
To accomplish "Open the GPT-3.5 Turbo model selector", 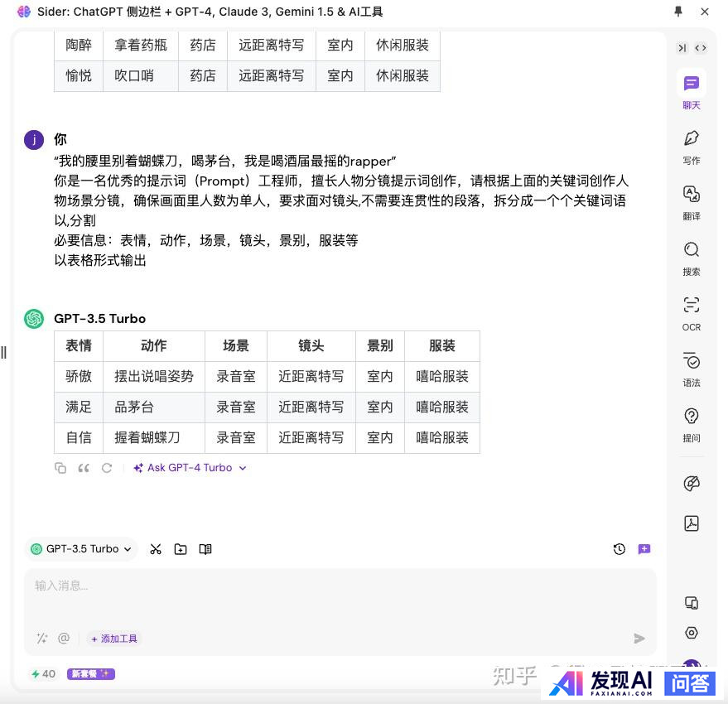I will 81,549.
